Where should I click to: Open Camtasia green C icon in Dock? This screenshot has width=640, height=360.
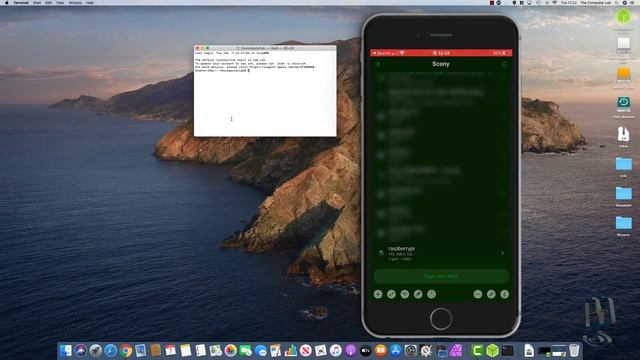pos(477,350)
